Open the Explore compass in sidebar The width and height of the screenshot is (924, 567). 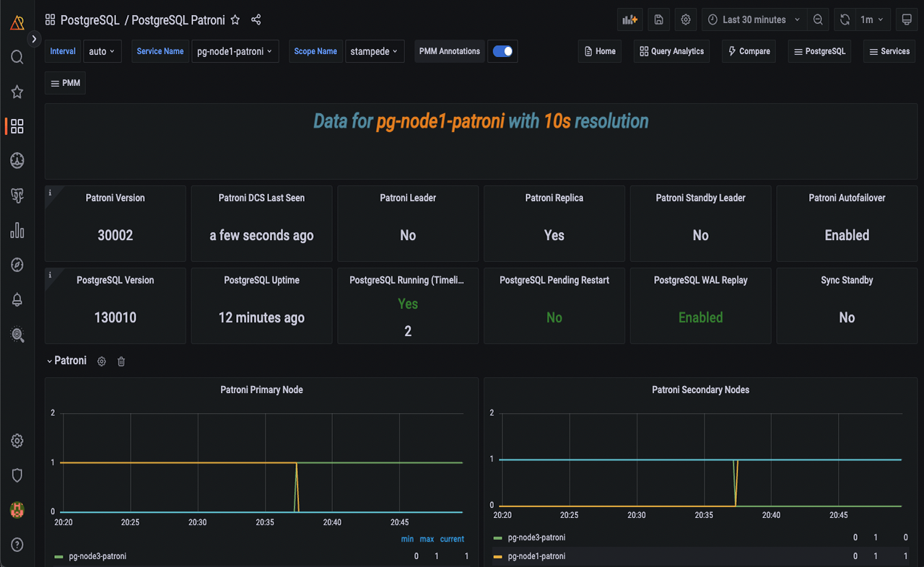(17, 265)
